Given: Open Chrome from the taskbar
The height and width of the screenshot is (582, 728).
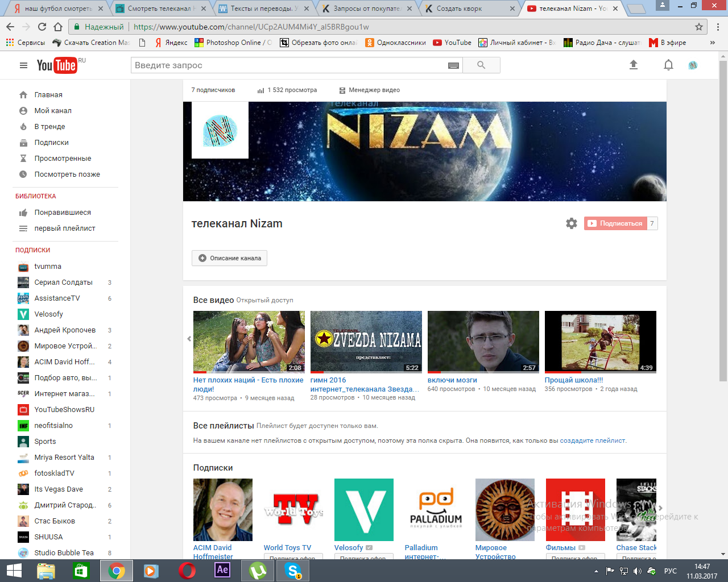Looking at the screenshot, I should click(x=117, y=571).
